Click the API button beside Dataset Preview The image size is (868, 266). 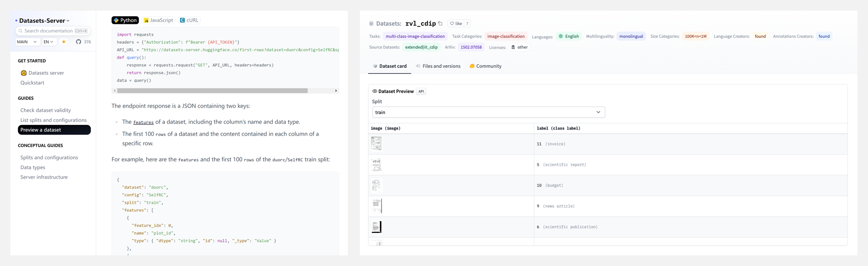[421, 92]
